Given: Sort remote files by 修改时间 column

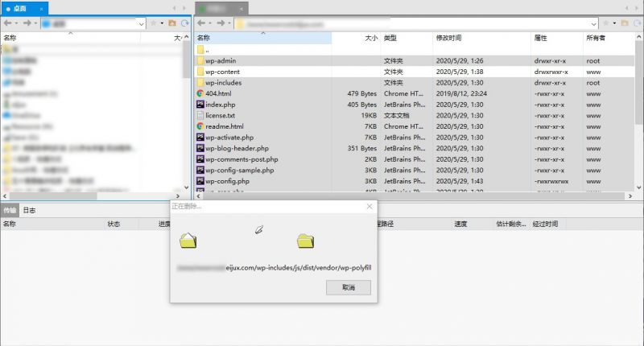Looking at the screenshot, I should coord(481,38).
